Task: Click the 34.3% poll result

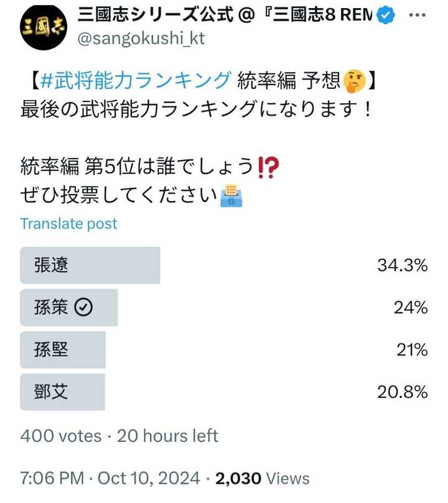Action: 402,265
